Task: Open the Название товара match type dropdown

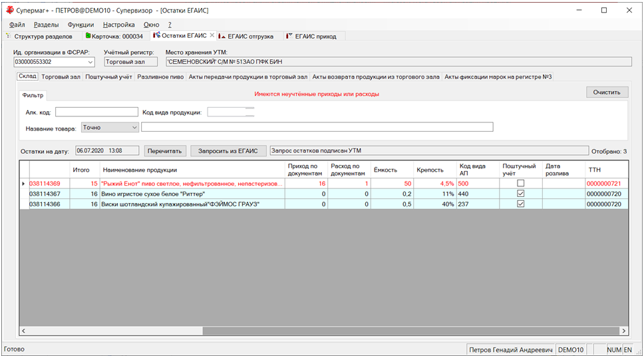Action: [134, 127]
